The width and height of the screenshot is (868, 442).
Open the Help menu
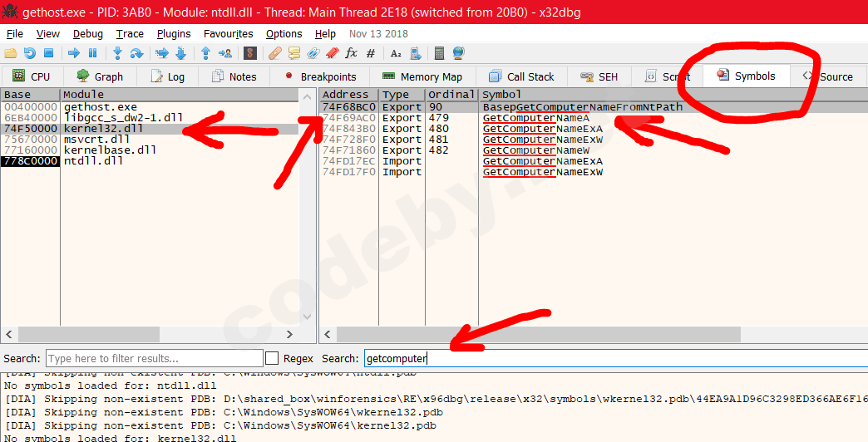(x=326, y=34)
